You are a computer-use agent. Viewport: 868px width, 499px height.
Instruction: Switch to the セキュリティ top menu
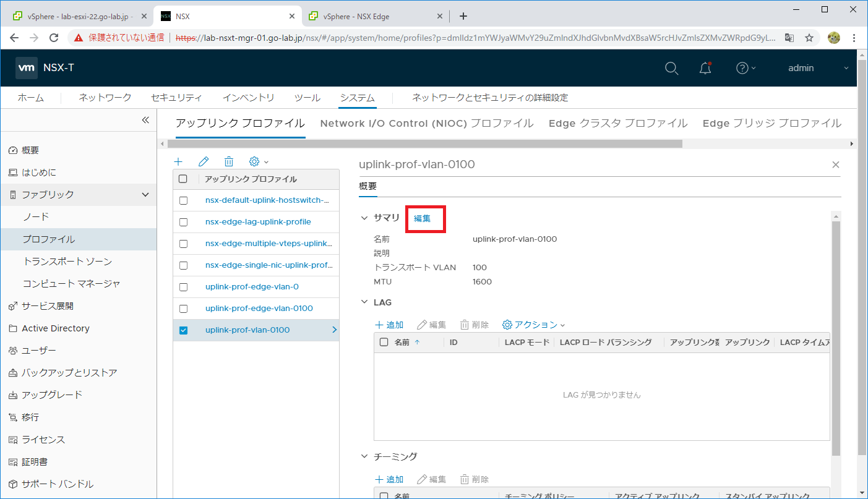click(x=176, y=98)
